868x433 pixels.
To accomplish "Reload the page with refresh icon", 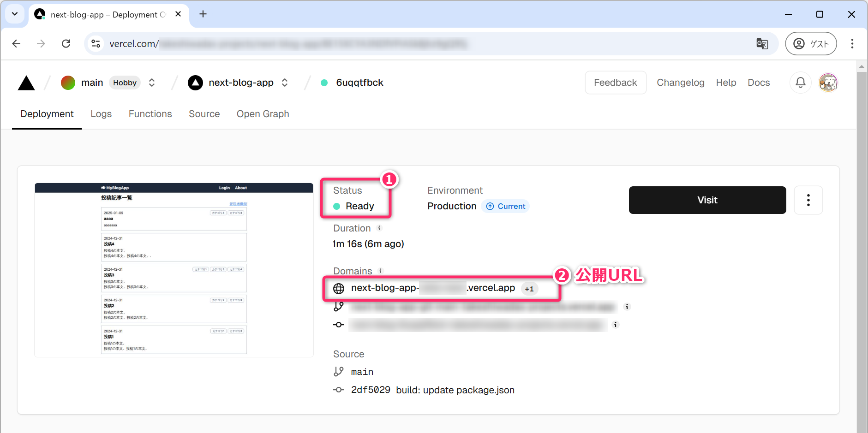I will click(x=66, y=44).
